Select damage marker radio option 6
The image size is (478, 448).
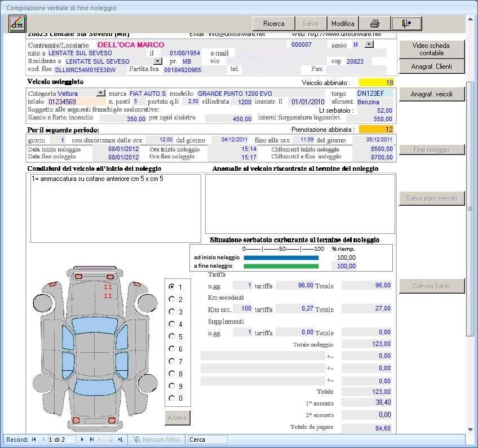pos(171,349)
